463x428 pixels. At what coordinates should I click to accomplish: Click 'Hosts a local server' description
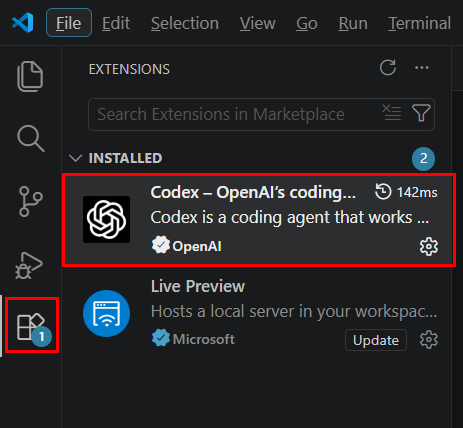(294, 312)
